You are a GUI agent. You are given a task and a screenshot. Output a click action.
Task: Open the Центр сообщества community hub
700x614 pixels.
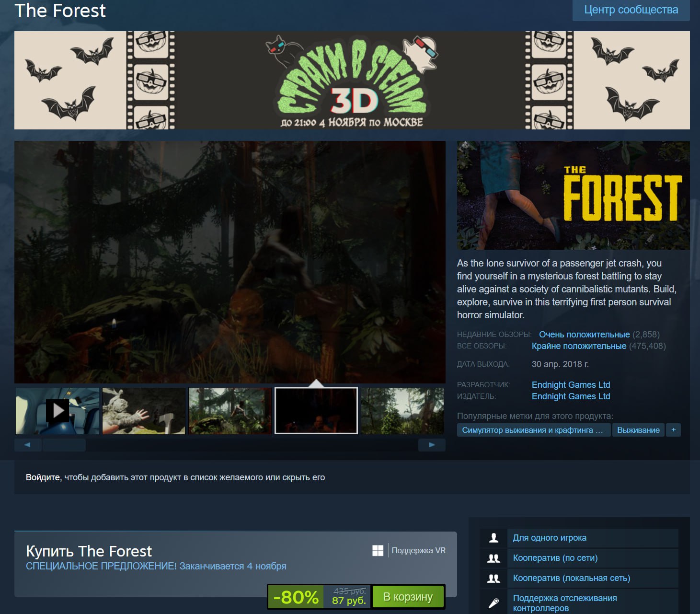[631, 10]
